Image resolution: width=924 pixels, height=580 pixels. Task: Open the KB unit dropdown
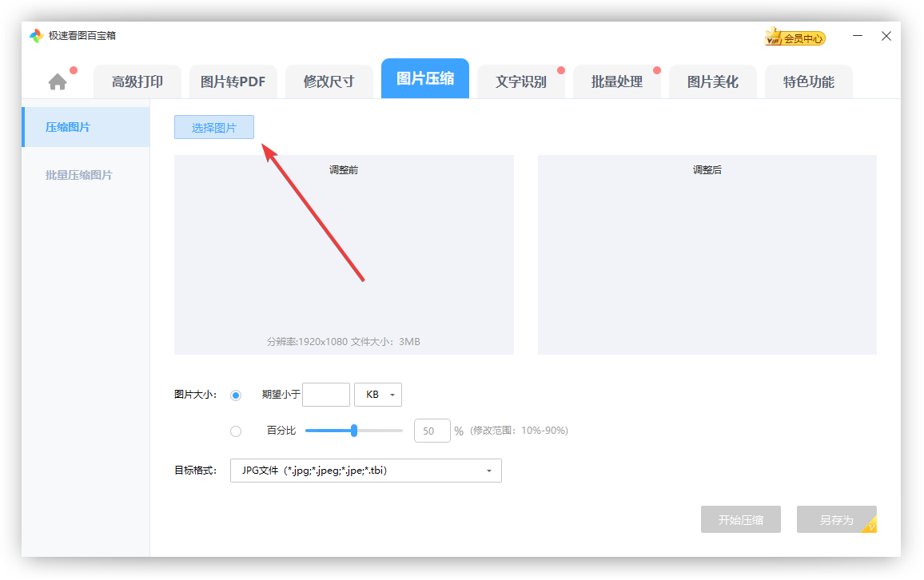click(x=378, y=395)
